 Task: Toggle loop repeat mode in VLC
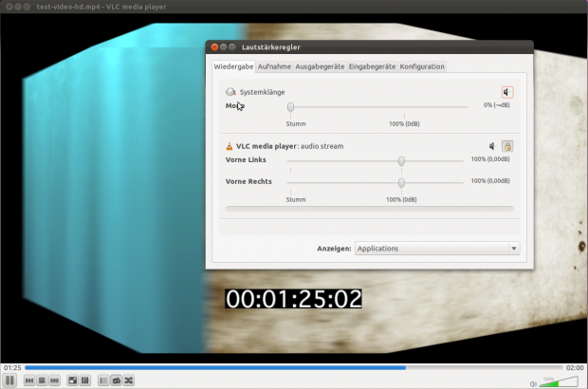117,380
